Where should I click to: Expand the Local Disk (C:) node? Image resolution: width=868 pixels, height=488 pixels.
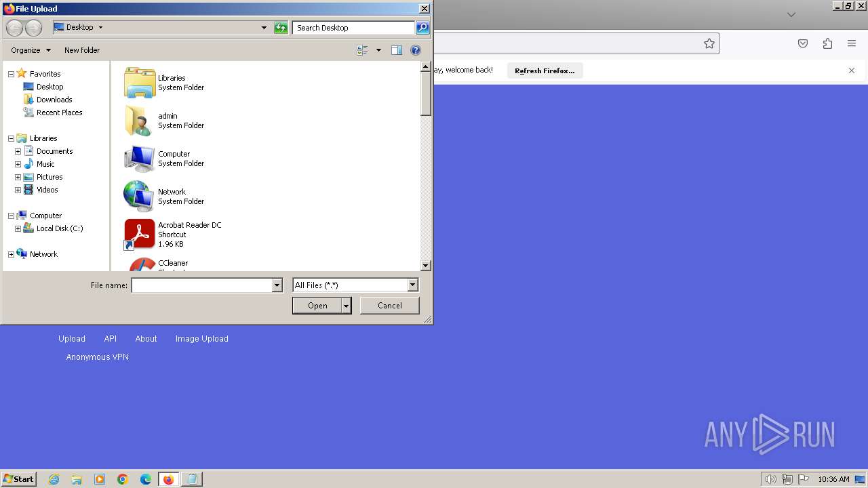click(18, 228)
